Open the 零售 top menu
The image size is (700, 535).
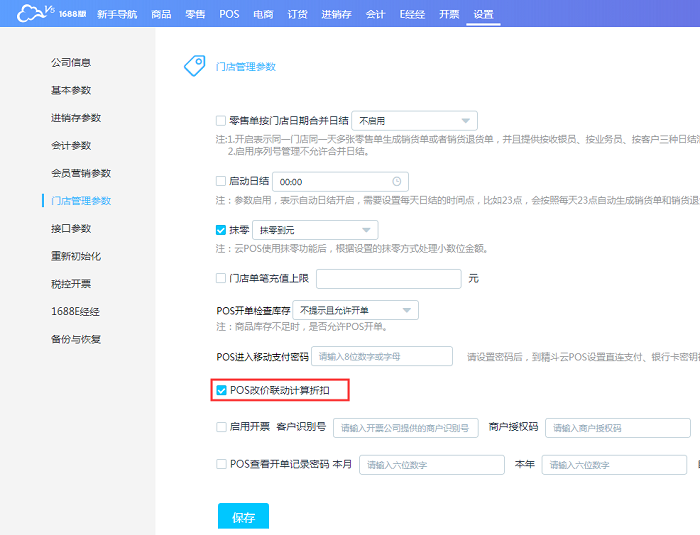coord(196,14)
